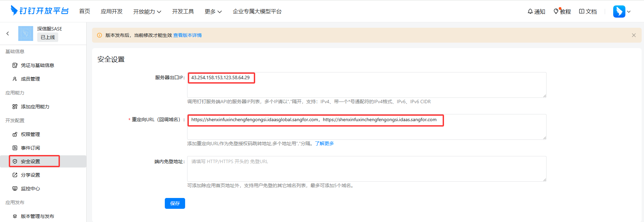Expand the 更多 dropdown menu
This screenshot has height=222, width=644.
point(213,12)
